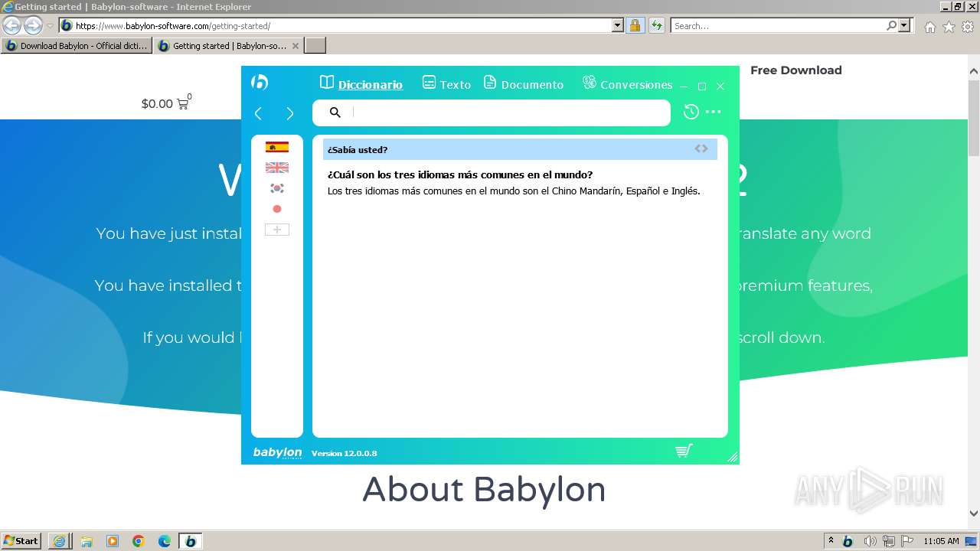Switch to 'Download Babylon - Official' tab

click(77, 46)
